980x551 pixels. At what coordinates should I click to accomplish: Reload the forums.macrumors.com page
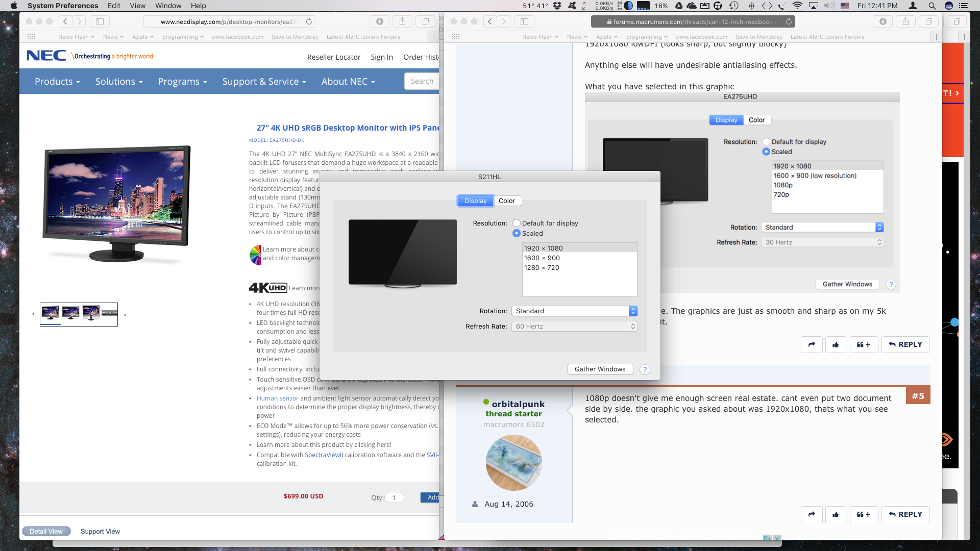click(789, 21)
